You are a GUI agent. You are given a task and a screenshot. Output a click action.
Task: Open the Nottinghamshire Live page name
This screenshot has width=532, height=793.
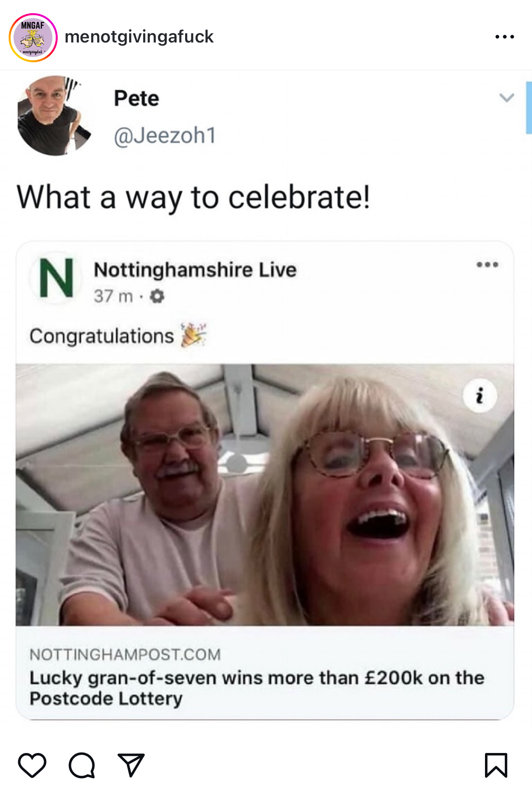(x=195, y=270)
